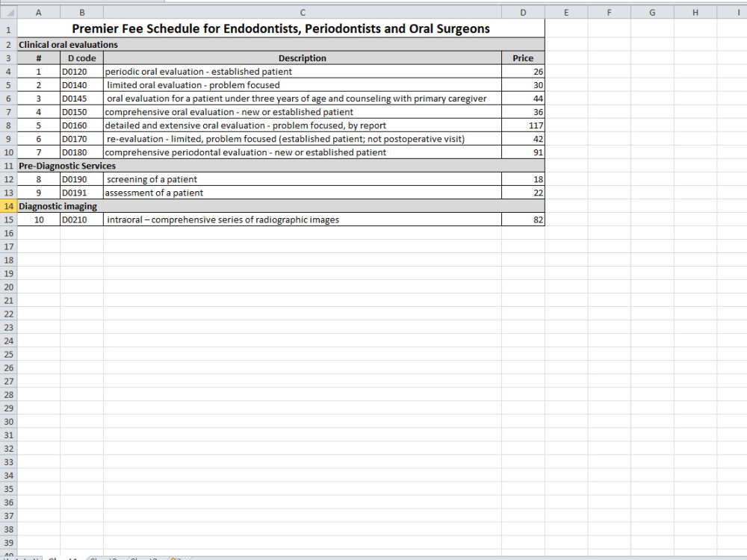Click item number 10 in column A
The width and height of the screenshot is (747, 560).
[39, 220]
